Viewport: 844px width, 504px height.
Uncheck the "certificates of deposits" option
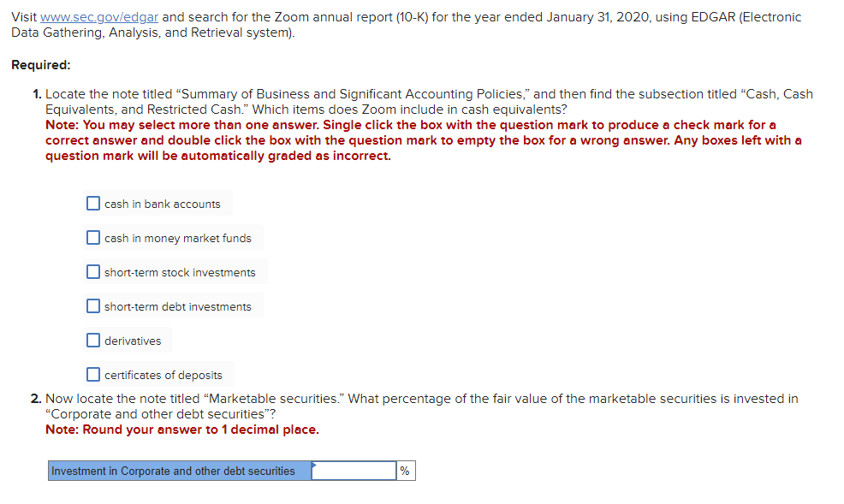click(x=92, y=374)
